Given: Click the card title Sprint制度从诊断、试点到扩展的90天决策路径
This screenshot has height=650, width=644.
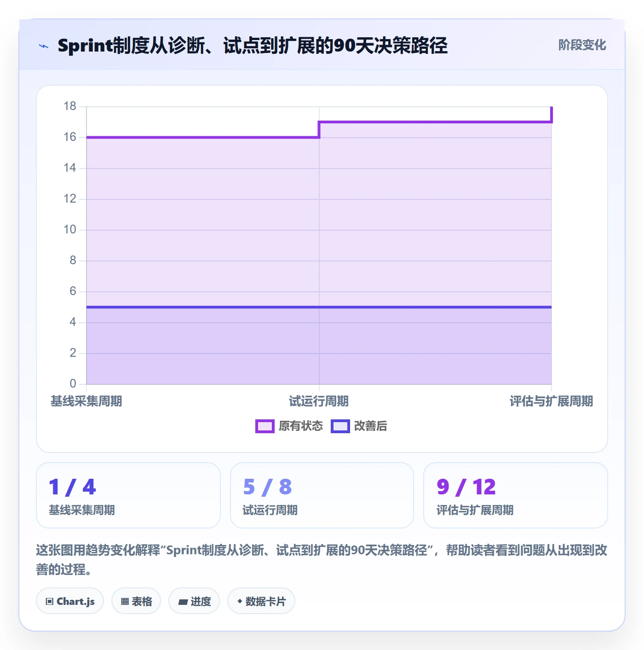Looking at the screenshot, I should [253, 46].
